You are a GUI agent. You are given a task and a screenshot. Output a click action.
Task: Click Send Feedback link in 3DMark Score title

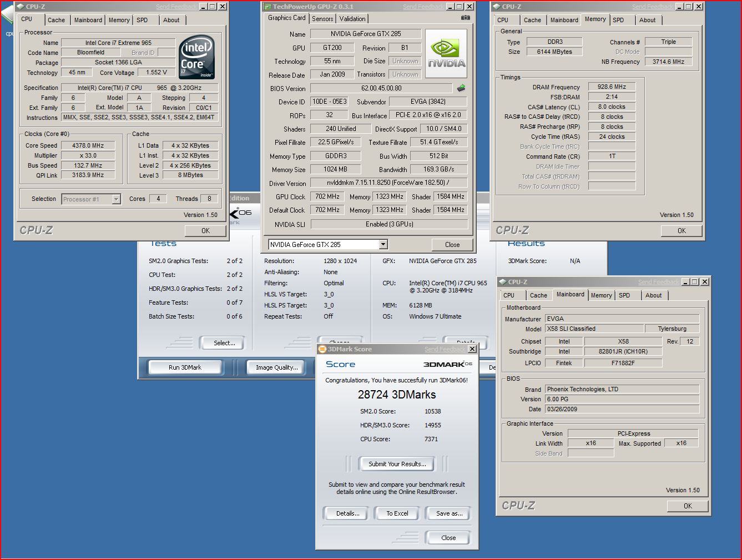click(x=445, y=349)
